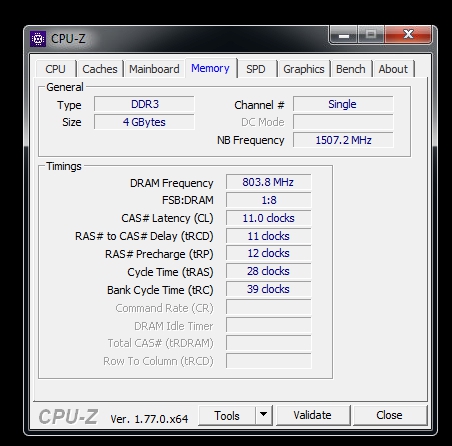This screenshot has height=446, width=452.
Task: Close the CPU-Z window with the X
Action: coord(408,35)
